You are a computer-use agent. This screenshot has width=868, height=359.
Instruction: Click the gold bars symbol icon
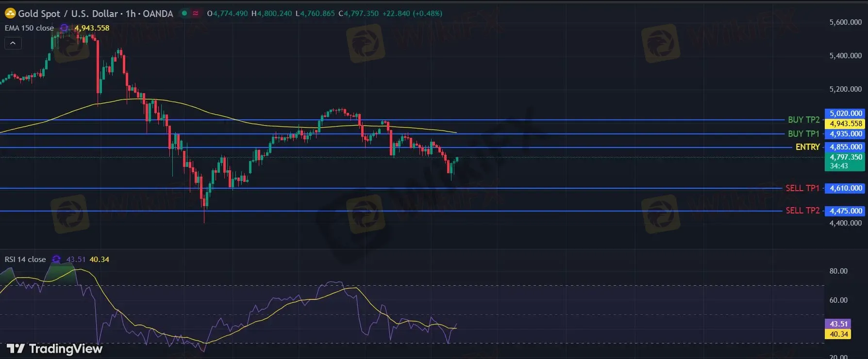[x=10, y=14]
